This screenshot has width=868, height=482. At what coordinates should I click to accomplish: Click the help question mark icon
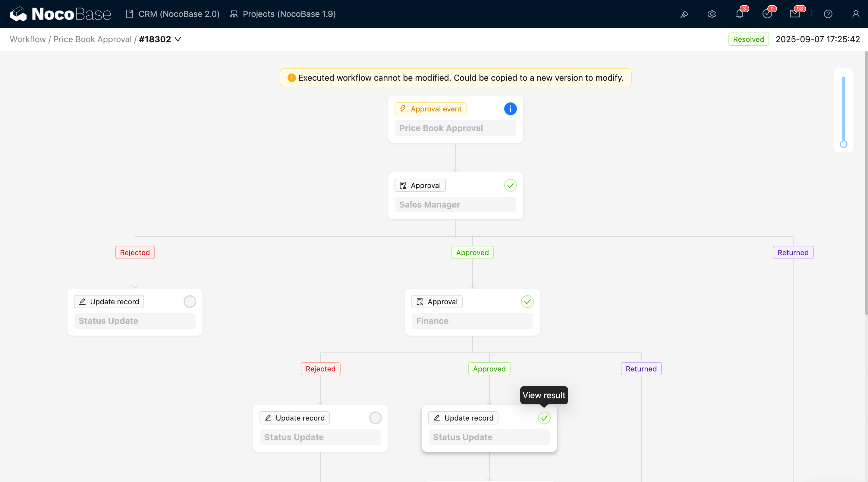828,14
